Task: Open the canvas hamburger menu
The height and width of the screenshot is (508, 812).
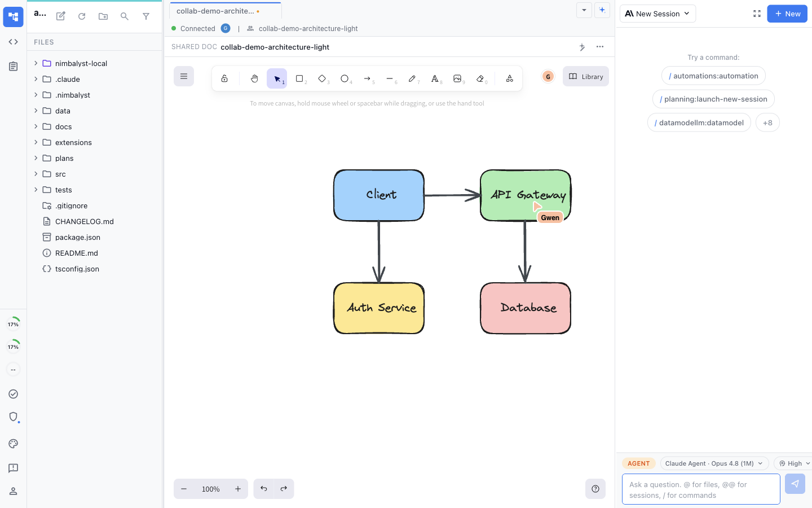Action: [184, 76]
